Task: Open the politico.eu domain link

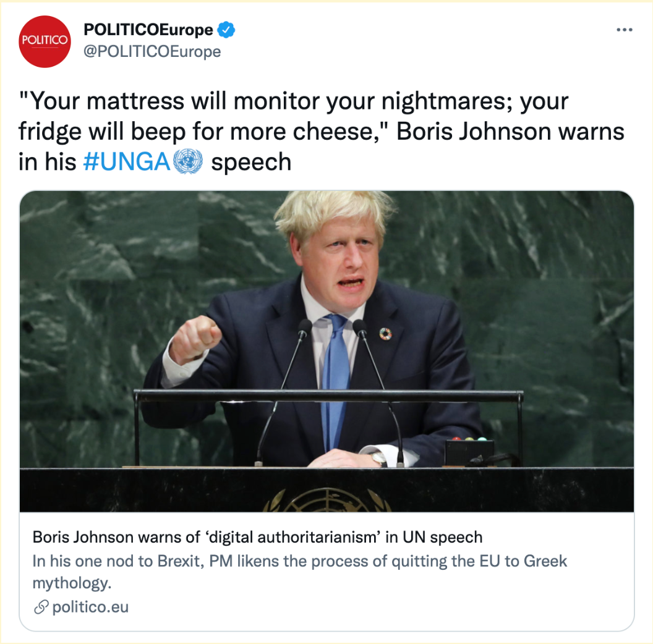Action: 90,607
